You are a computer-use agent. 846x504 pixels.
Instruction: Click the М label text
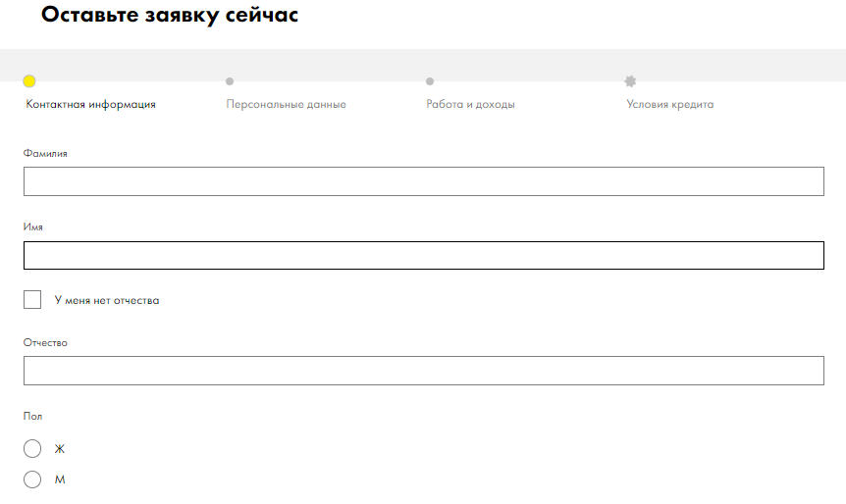pos(60,479)
